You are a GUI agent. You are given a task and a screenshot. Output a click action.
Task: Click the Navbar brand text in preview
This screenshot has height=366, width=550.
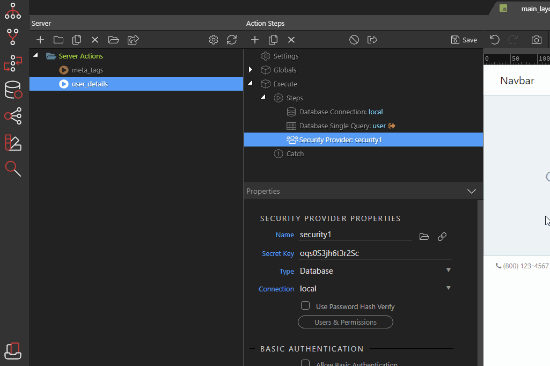click(x=517, y=81)
